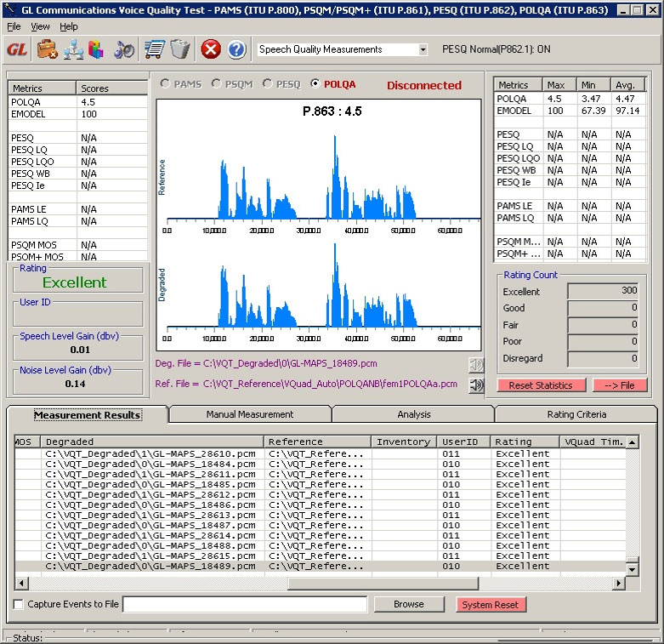Switch to the Manual Measurement tab
The image size is (664, 644).
click(x=250, y=414)
